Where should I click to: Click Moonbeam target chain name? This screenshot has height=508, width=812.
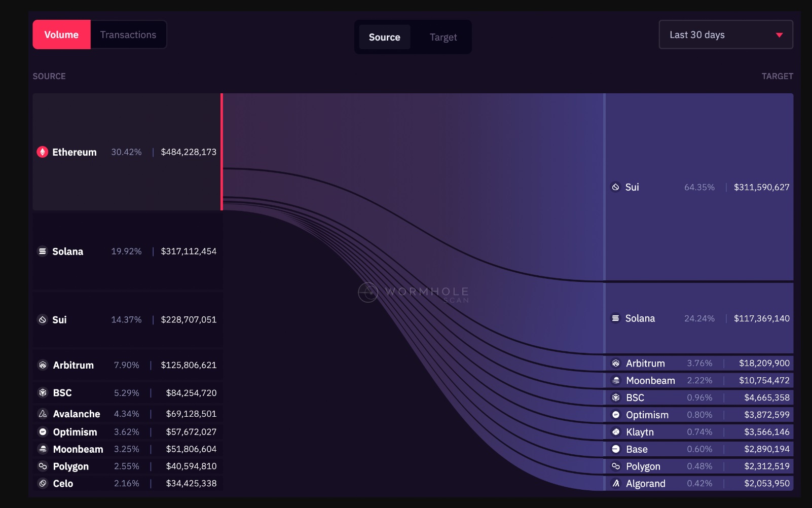[x=651, y=381]
